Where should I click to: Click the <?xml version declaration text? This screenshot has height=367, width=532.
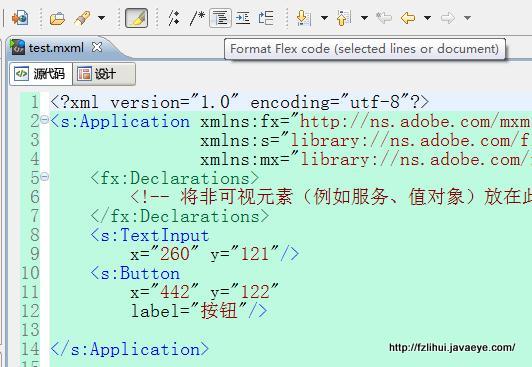[240, 102]
